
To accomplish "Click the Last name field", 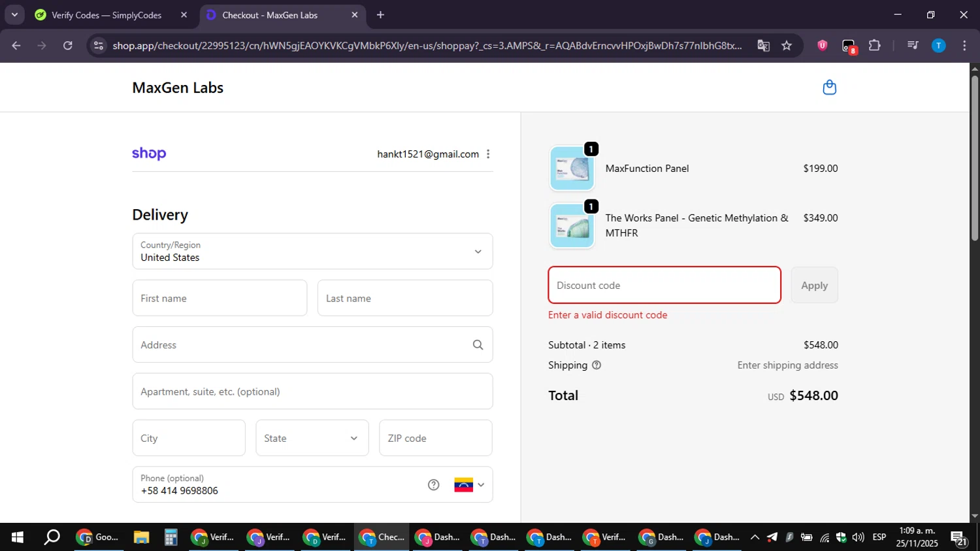I will pos(405,298).
